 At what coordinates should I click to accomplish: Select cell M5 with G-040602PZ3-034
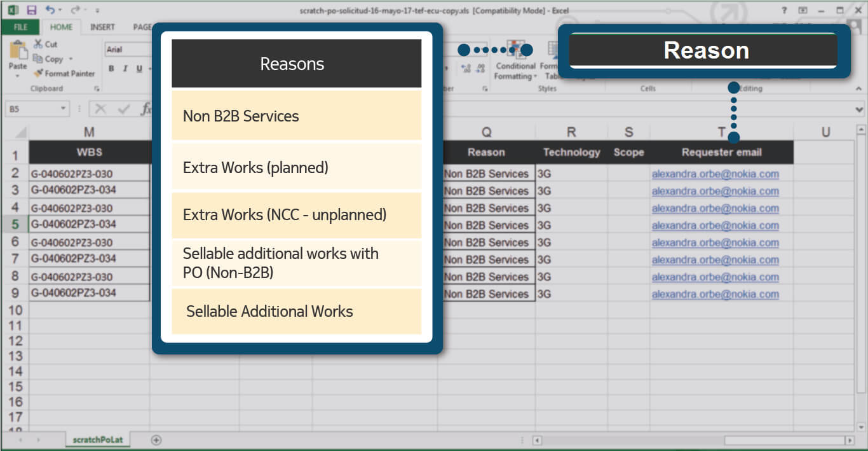pos(89,225)
